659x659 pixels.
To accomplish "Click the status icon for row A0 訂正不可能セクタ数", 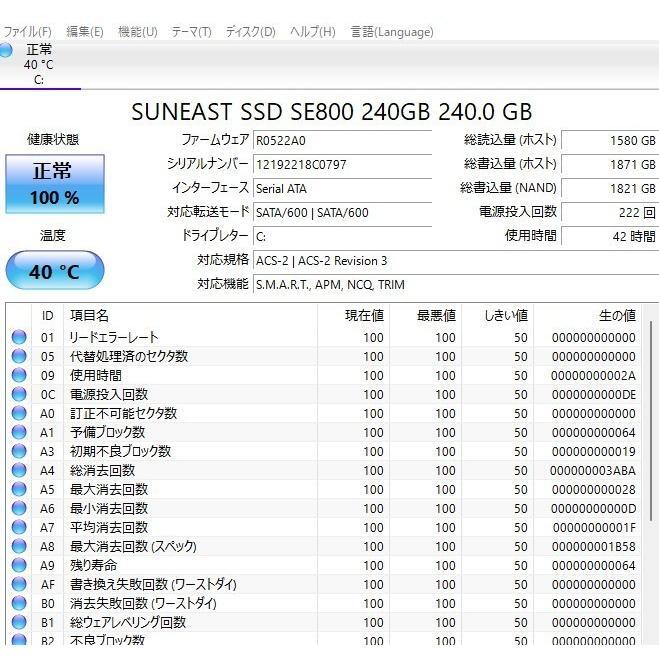I will pos(19,413).
